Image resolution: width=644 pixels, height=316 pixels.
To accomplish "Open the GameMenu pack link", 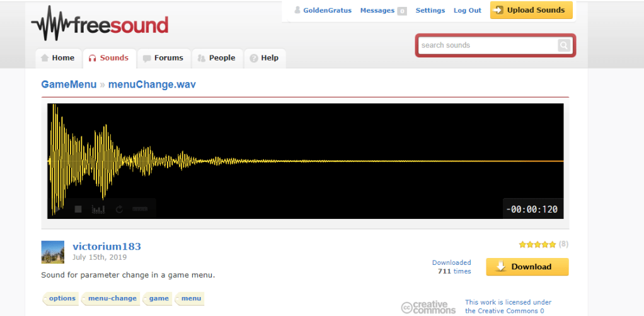I will point(69,84).
